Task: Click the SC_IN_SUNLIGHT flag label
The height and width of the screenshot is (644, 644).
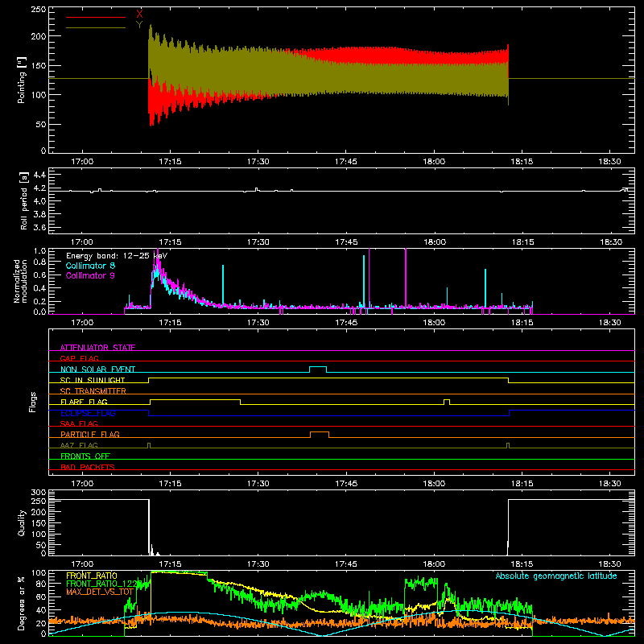Action: pos(93,380)
